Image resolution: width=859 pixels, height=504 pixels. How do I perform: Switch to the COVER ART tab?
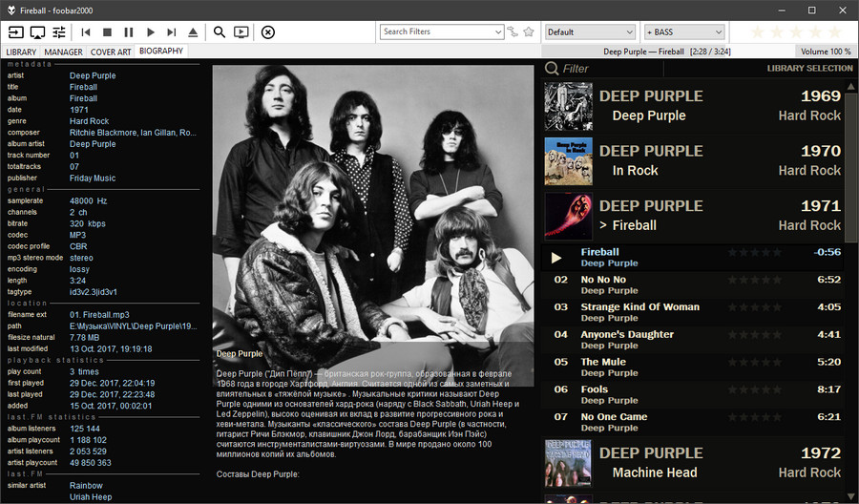point(111,52)
